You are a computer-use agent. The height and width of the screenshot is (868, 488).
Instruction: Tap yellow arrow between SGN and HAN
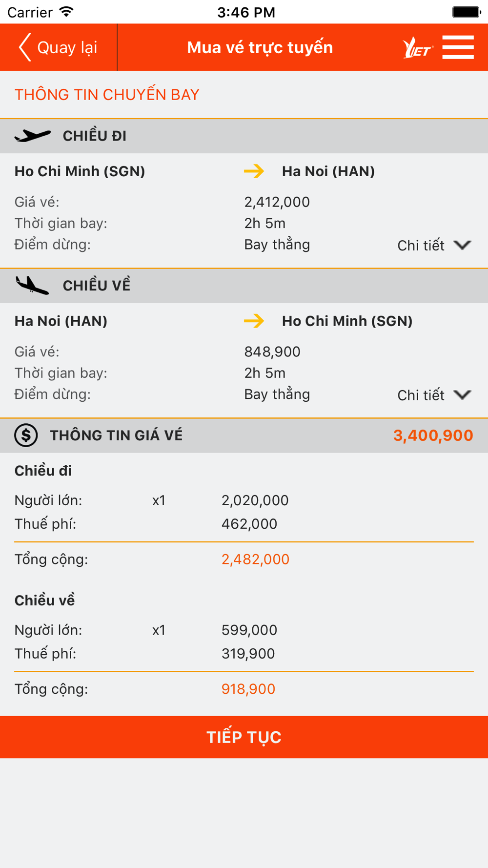coord(254,171)
